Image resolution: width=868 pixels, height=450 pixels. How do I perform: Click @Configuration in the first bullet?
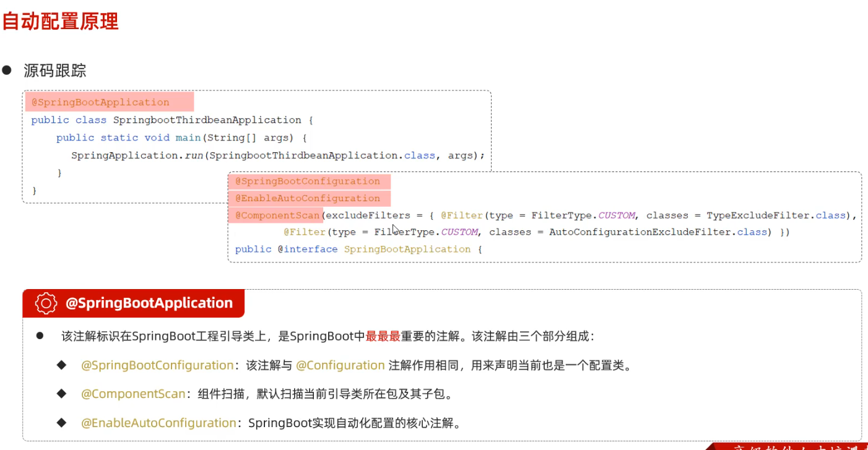click(341, 365)
